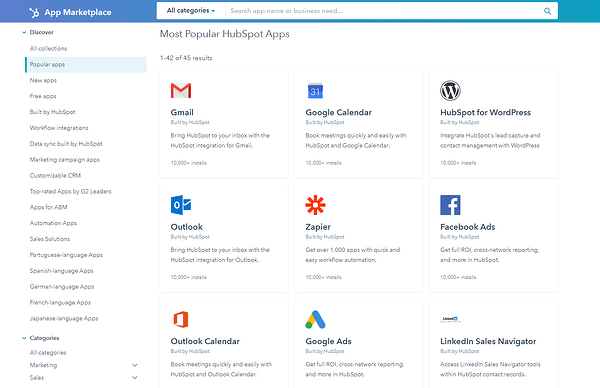Go to All collections
This screenshot has width=600, height=388.
(48, 49)
